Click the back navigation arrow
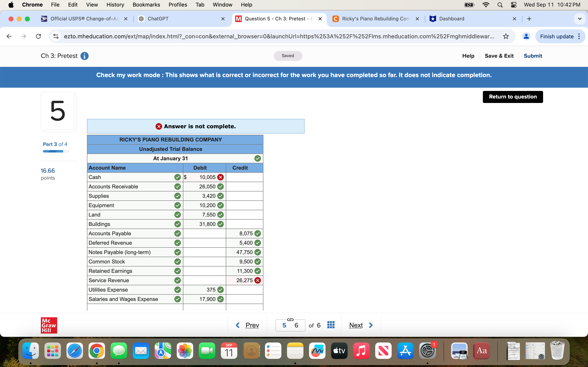Viewport: 588px width, 367px height. click(x=9, y=36)
